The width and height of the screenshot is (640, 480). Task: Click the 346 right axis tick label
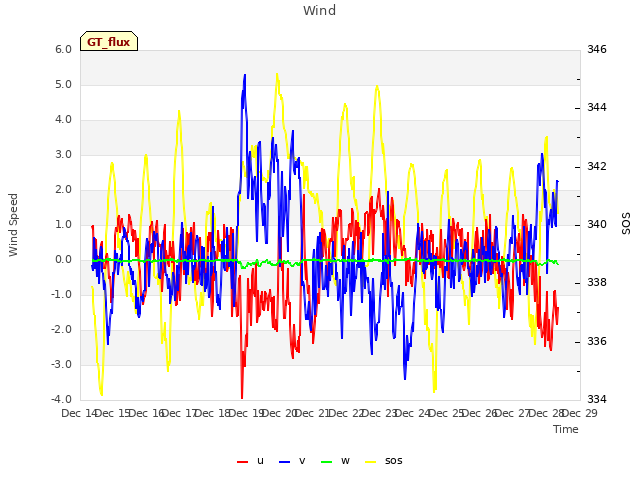click(x=597, y=49)
